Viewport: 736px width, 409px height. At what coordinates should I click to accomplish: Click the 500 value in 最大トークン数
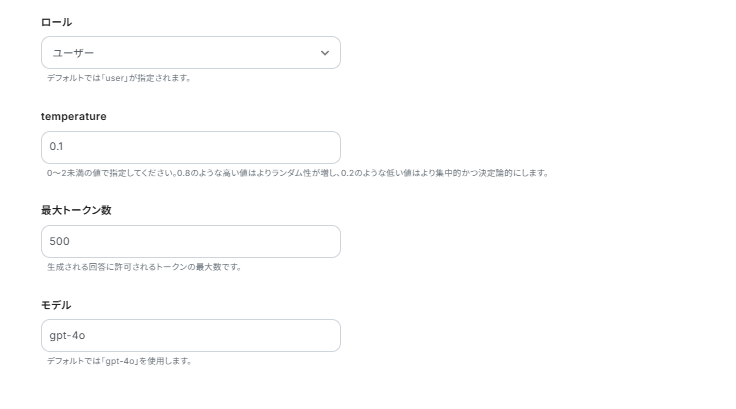point(59,241)
